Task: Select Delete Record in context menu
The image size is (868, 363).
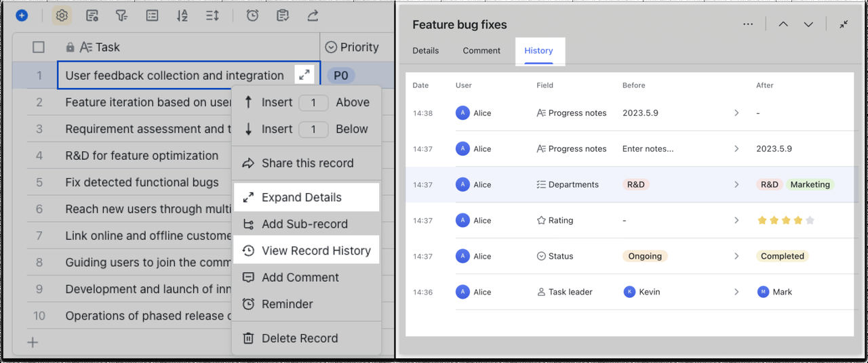Action: [x=306, y=338]
